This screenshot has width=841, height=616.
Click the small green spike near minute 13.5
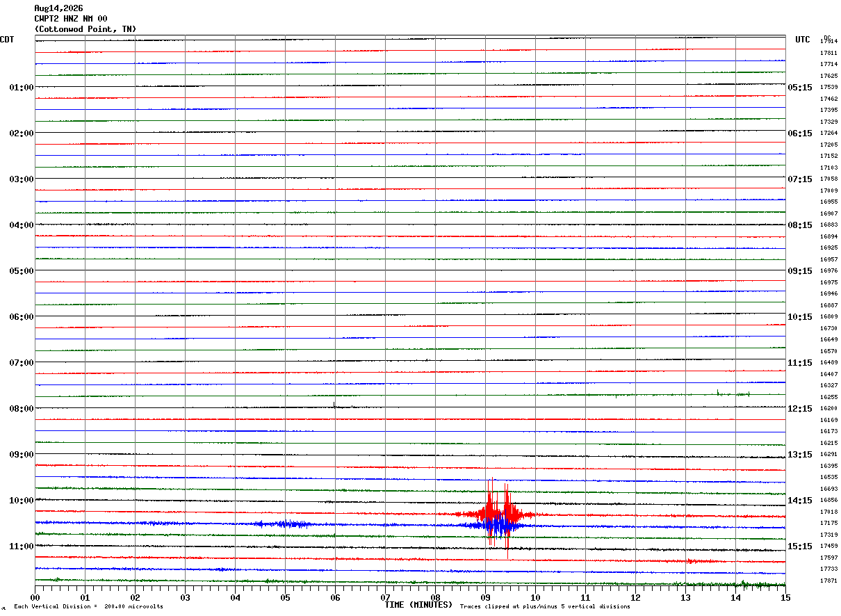[718, 393]
